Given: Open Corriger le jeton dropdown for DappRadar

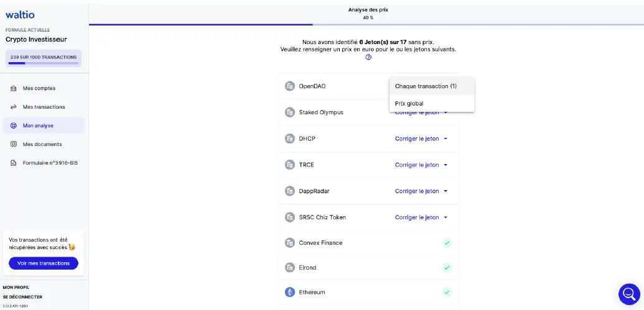Looking at the screenshot, I should pos(421,191).
